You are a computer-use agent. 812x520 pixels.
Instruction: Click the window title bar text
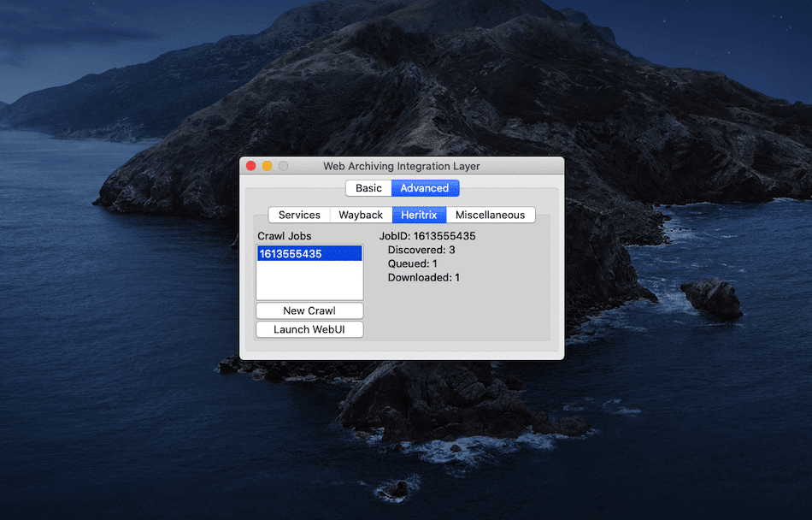coord(402,166)
